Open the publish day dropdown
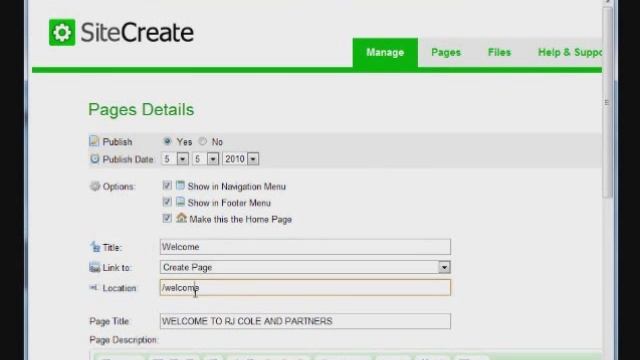640x360 pixels. [175, 159]
